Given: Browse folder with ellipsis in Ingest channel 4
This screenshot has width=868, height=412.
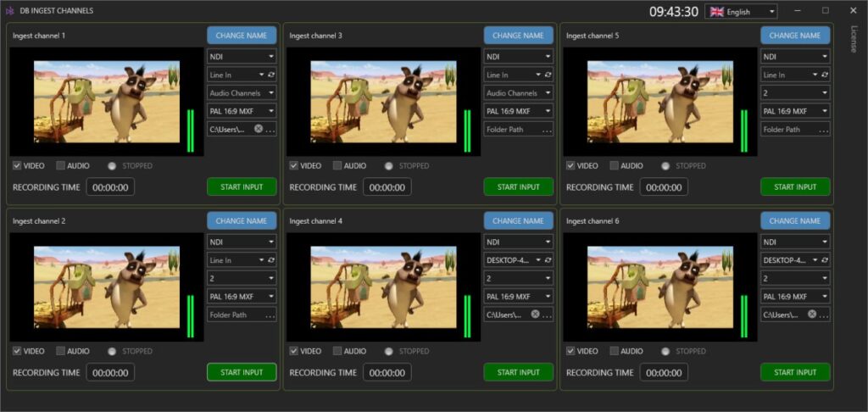Looking at the screenshot, I should coord(547,315).
